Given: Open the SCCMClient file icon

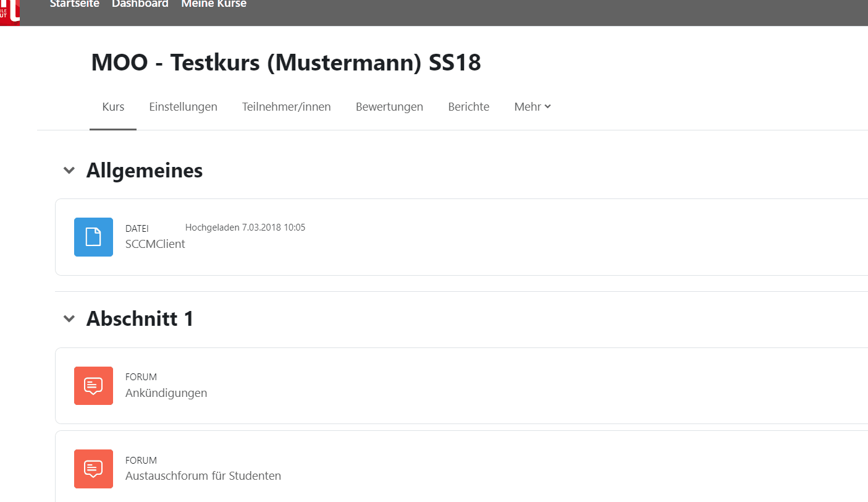Looking at the screenshot, I should pyautogui.click(x=93, y=237).
